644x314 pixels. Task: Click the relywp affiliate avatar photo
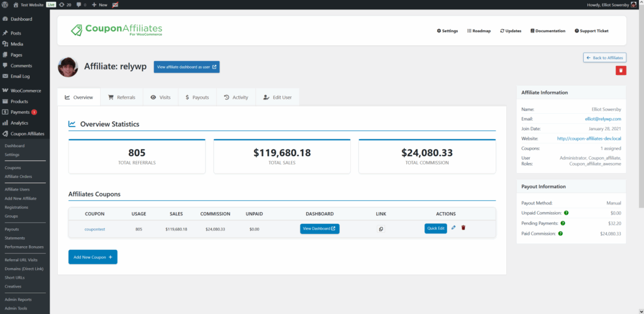68,67
